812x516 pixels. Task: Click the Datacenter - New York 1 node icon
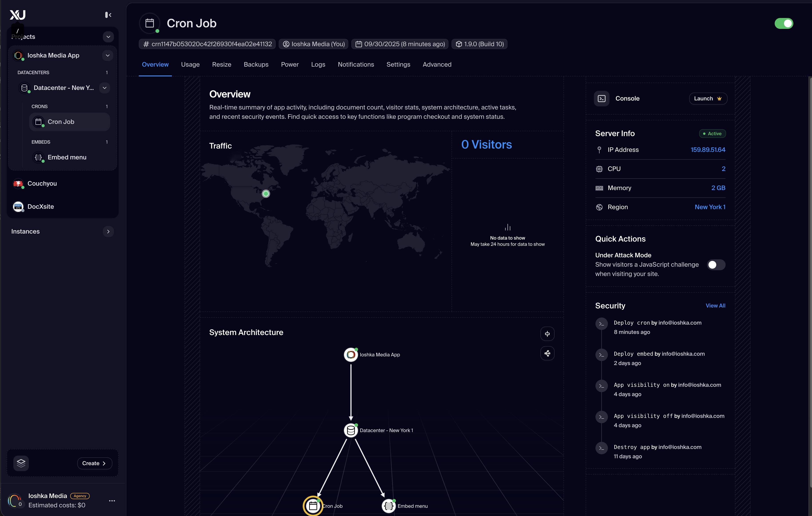351,430
